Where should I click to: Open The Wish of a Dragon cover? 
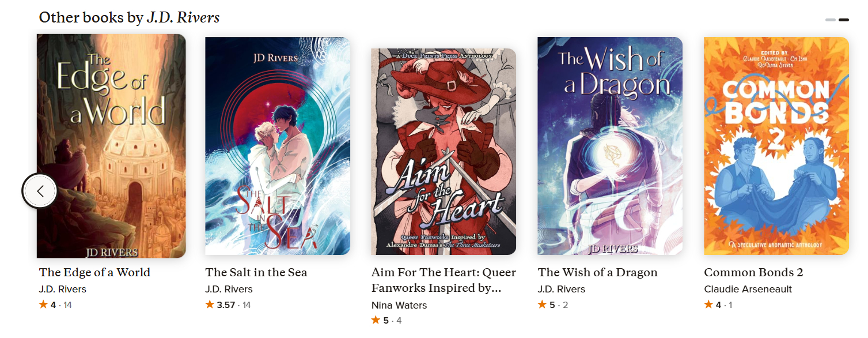(610, 146)
